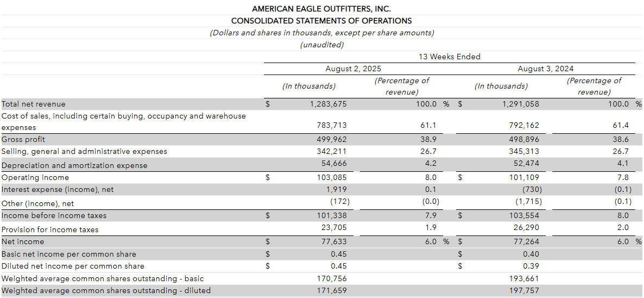The width and height of the screenshot is (644, 298).
Task: Select revenue value '1,283,675'
Action: pyautogui.click(x=328, y=104)
